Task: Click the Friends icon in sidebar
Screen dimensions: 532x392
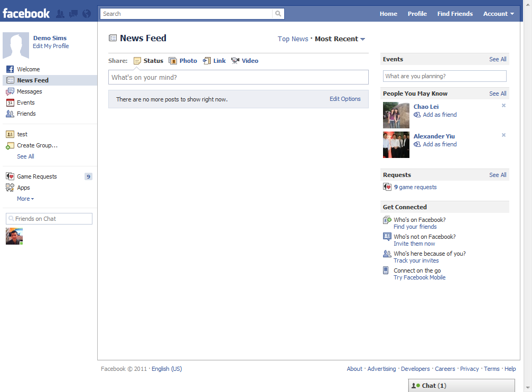Action: tap(10, 114)
